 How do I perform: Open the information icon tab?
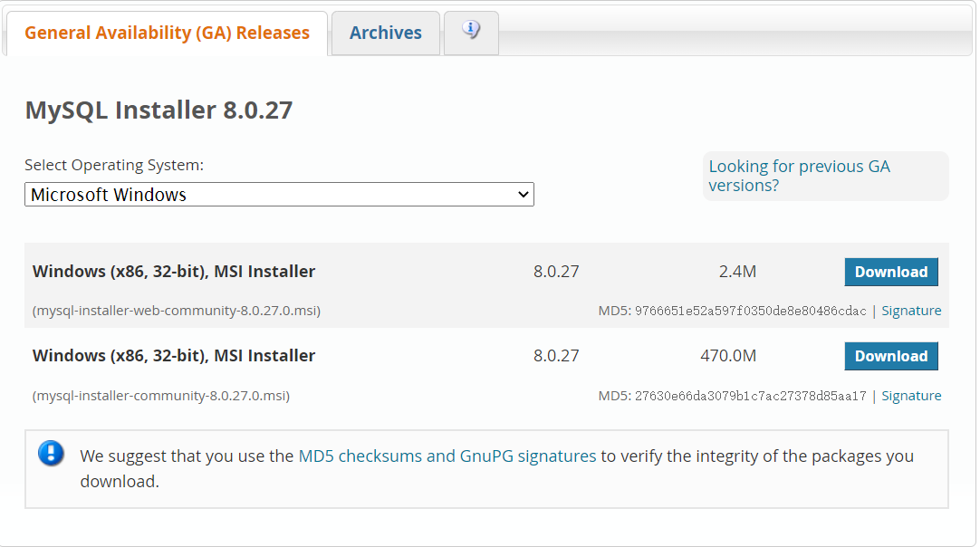pyautogui.click(x=471, y=32)
